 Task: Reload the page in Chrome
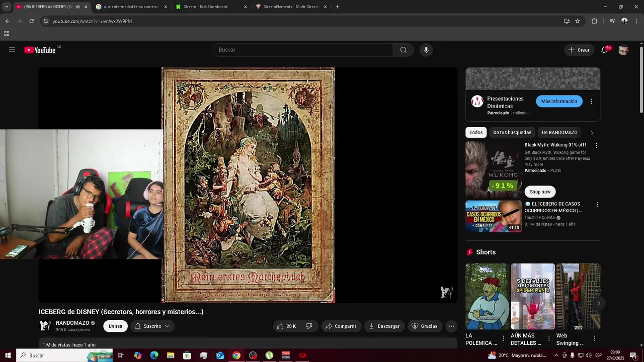31,21
